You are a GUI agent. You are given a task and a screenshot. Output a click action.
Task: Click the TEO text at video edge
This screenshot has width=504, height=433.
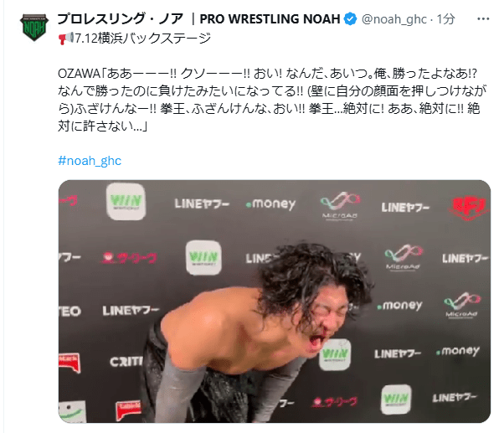pos(69,312)
